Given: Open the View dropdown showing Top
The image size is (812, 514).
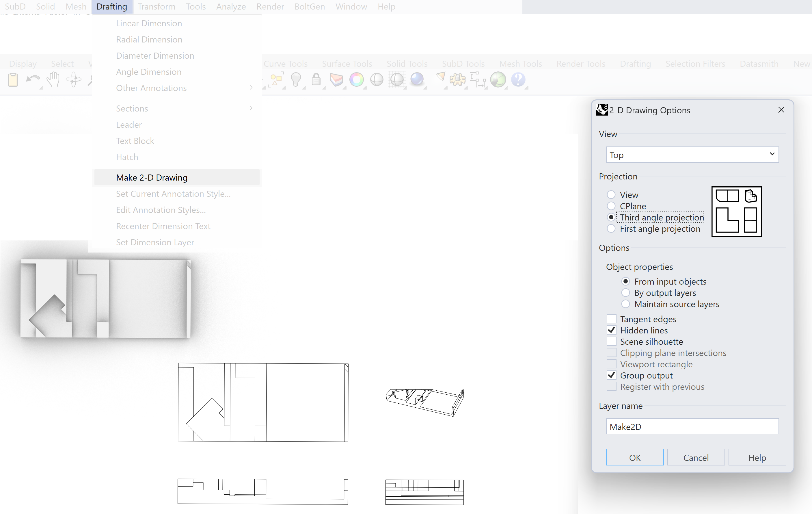Looking at the screenshot, I should (692, 155).
